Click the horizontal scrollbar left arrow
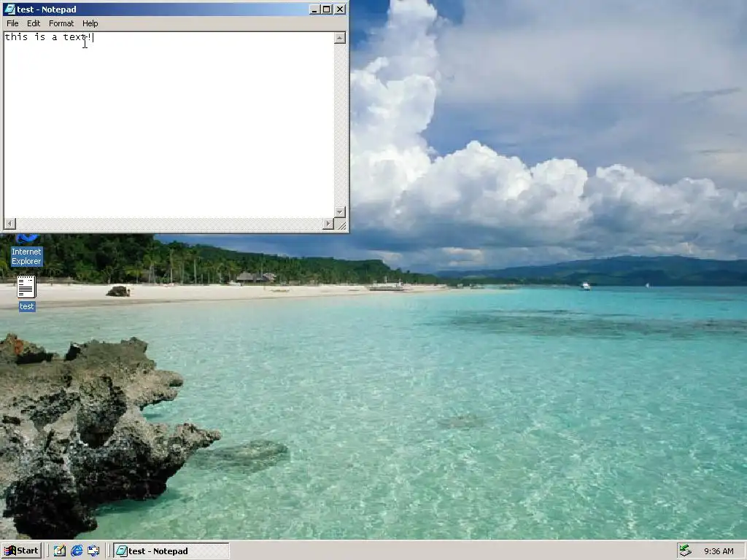Screen dimensions: 747x560 pos(10,223)
